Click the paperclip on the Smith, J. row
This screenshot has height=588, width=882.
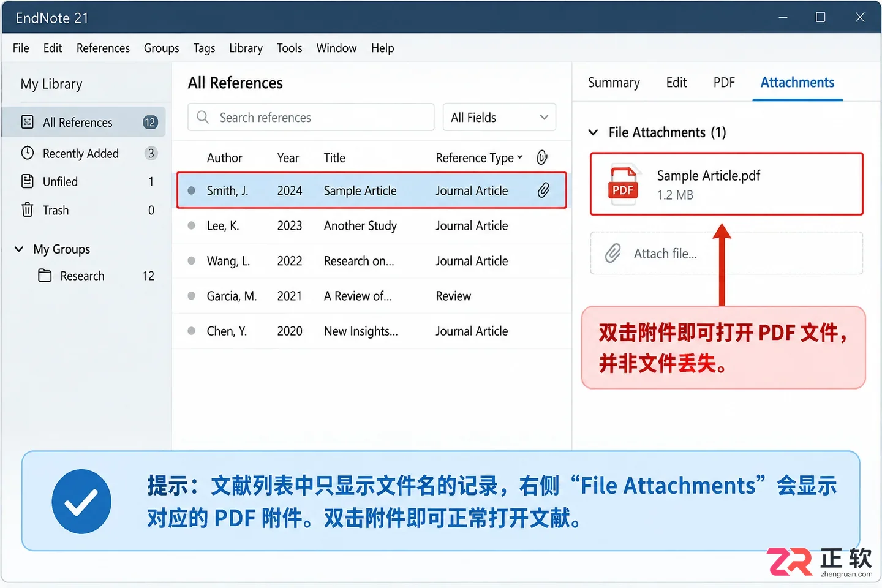[x=543, y=190]
